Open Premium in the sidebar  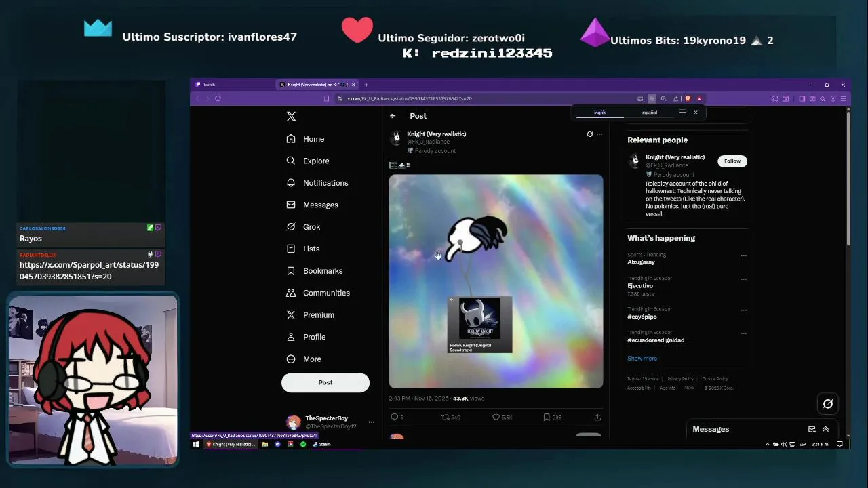310,315
